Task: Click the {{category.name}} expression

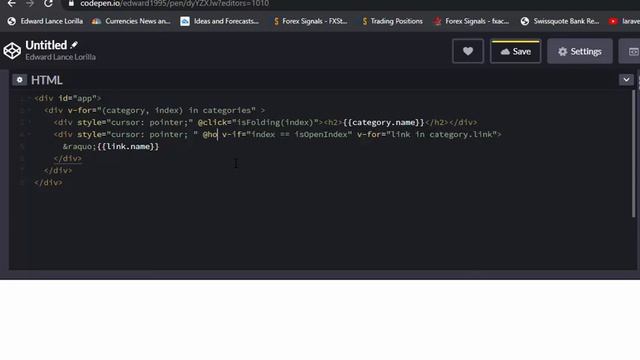Action: tap(384, 122)
